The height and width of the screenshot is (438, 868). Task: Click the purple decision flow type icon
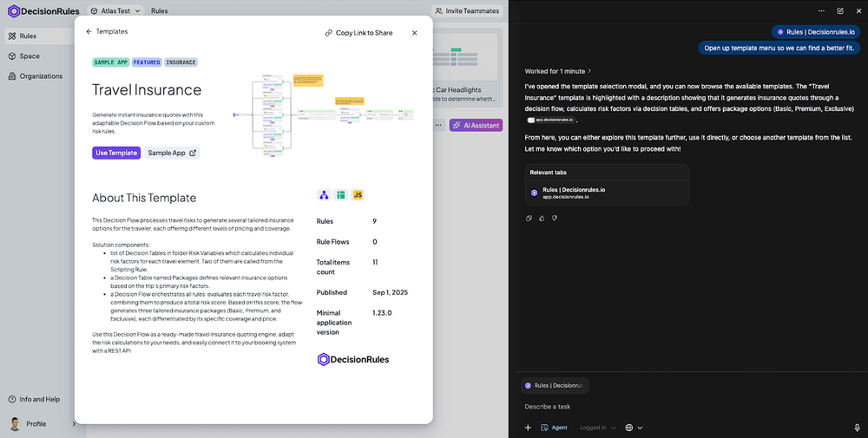point(324,194)
